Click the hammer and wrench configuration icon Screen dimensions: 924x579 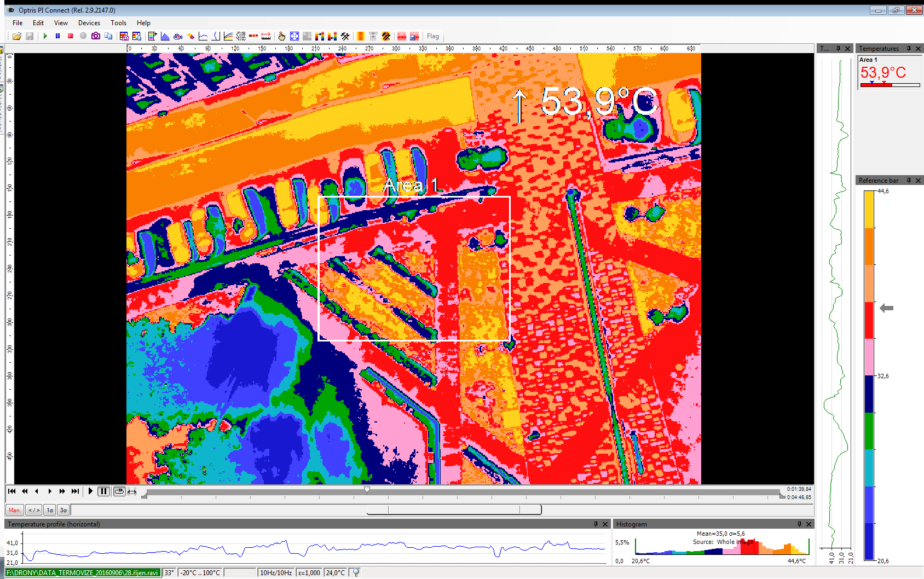tap(345, 36)
